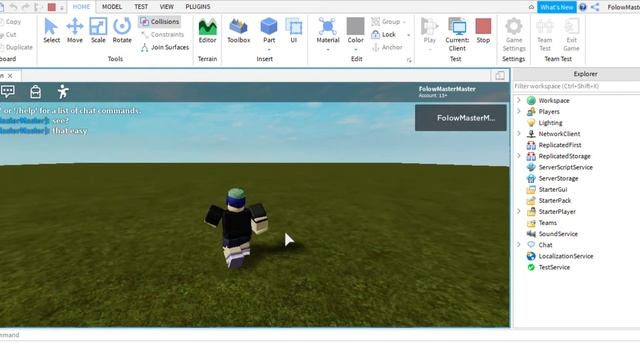Click the command bar input field
The image size is (640, 360).
click(320, 335)
